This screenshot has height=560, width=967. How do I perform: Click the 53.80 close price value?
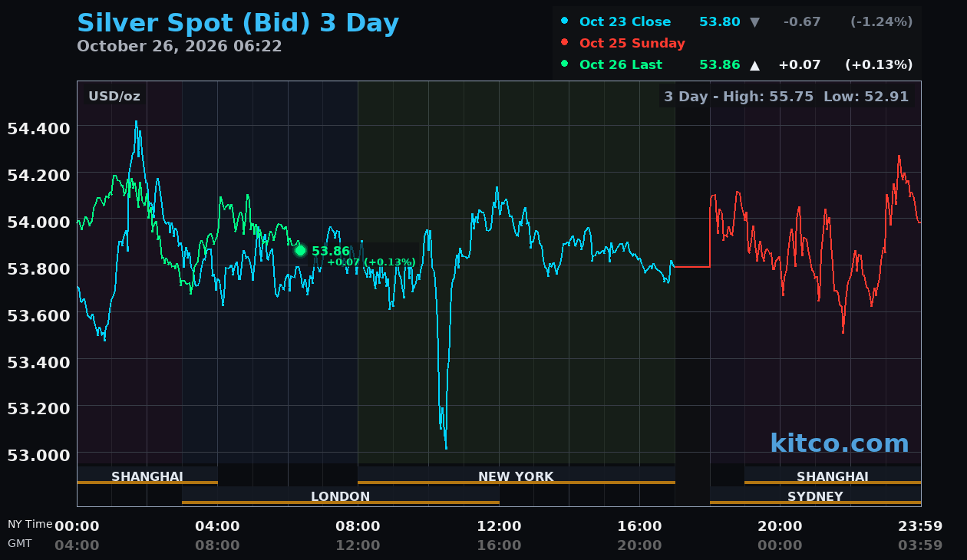point(720,22)
